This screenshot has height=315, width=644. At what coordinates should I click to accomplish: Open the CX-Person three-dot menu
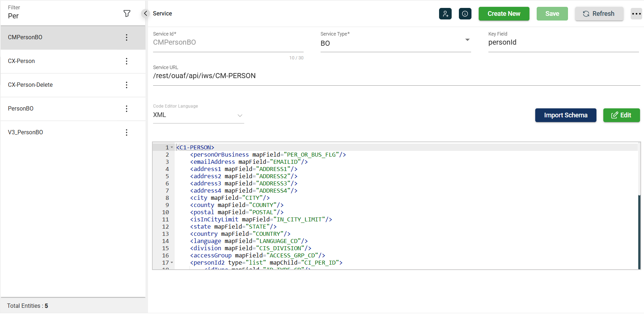(x=126, y=61)
